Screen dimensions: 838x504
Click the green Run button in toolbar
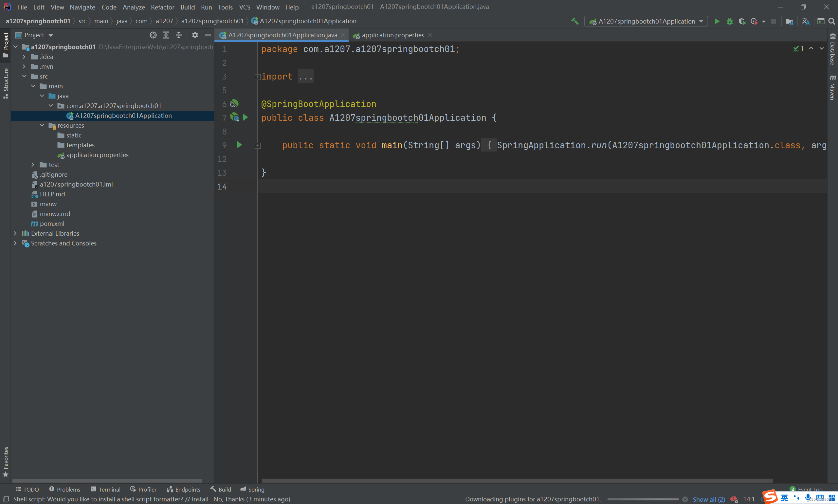717,21
